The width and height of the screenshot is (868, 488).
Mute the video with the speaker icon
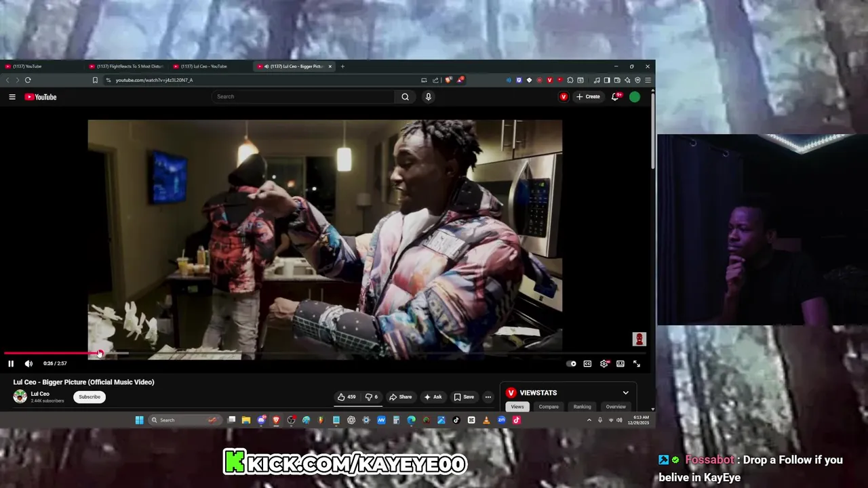[x=28, y=364]
